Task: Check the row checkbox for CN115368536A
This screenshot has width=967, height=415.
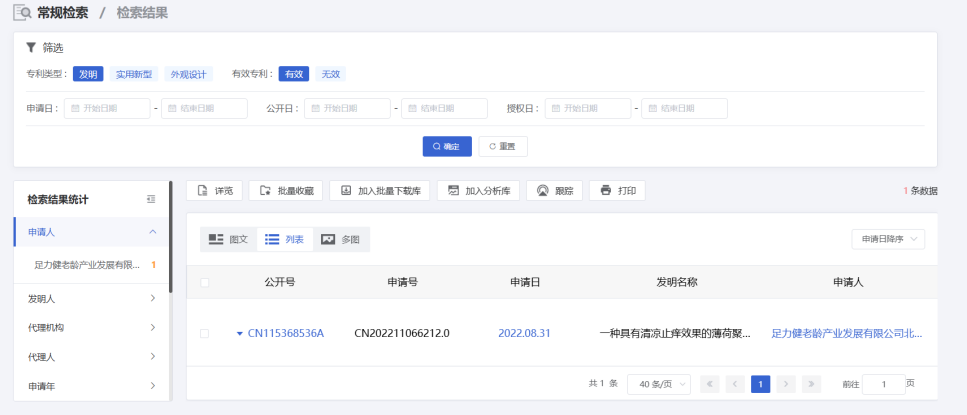Action: coord(205,333)
